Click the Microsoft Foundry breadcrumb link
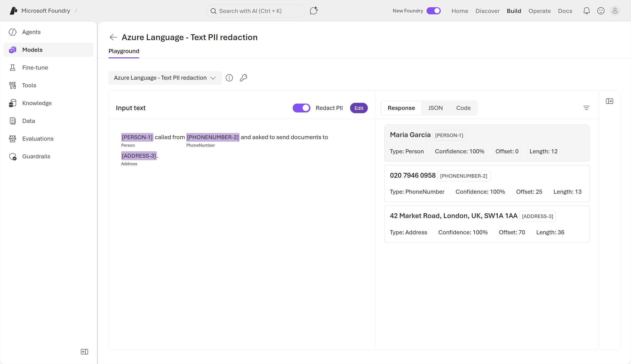The height and width of the screenshot is (364, 631). 46,11
